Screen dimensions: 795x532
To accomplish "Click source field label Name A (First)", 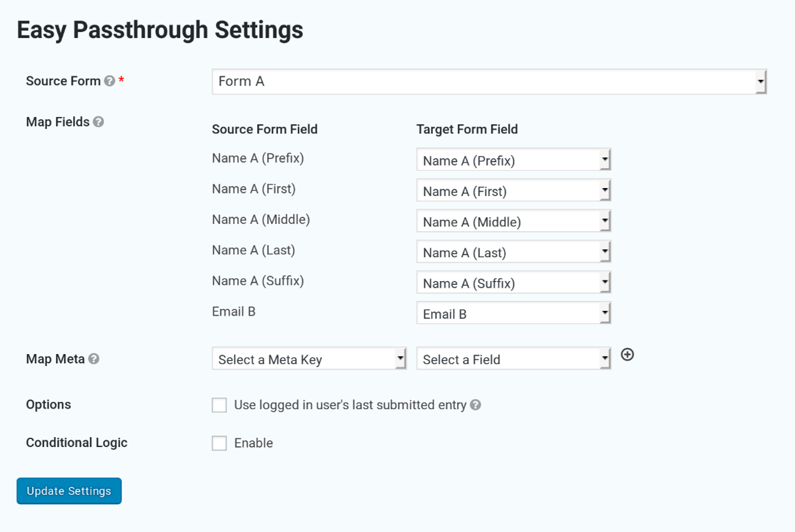I will (254, 189).
